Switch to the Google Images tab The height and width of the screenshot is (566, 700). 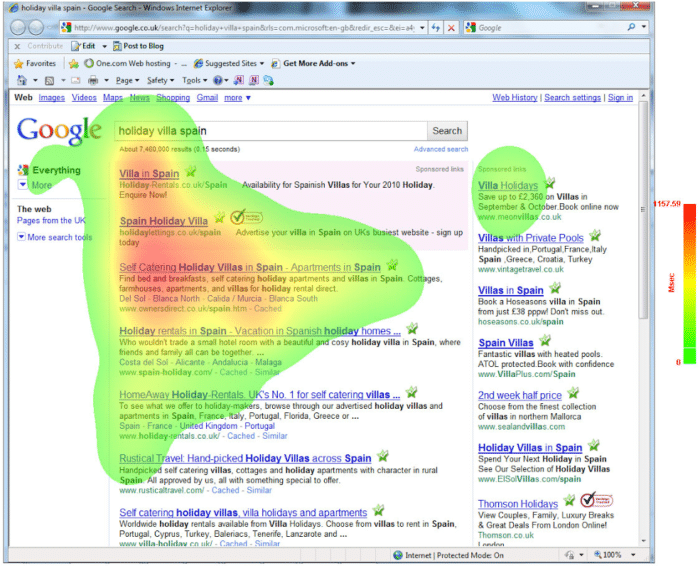(51, 98)
